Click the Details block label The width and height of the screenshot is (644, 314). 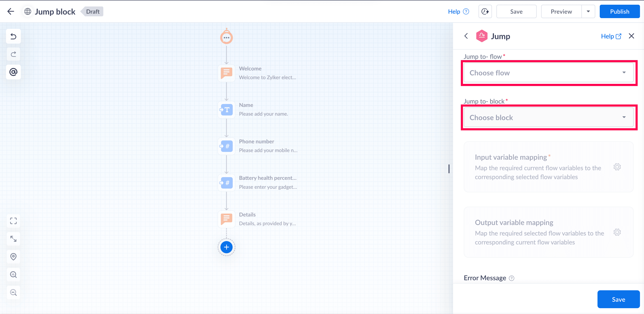(247, 214)
